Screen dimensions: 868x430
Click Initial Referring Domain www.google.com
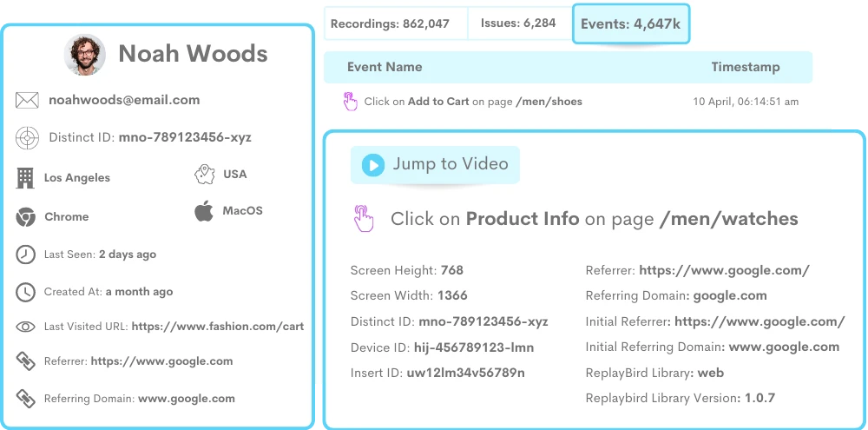(x=784, y=347)
